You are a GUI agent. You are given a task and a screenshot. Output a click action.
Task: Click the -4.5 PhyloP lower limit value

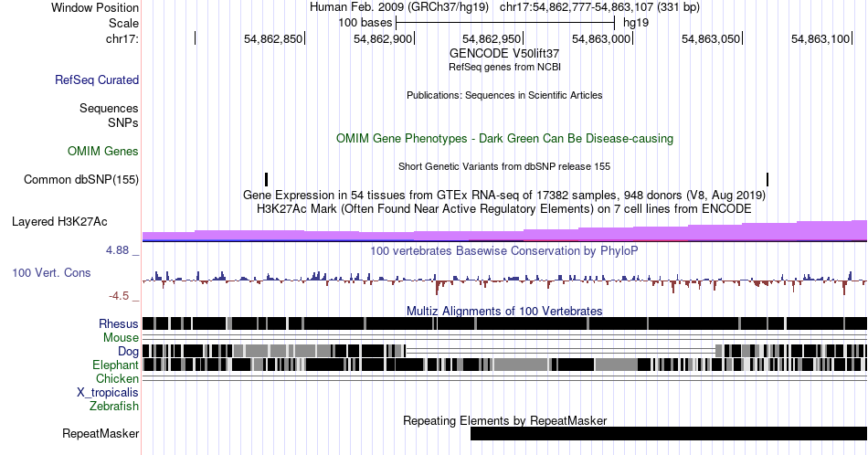(119, 296)
